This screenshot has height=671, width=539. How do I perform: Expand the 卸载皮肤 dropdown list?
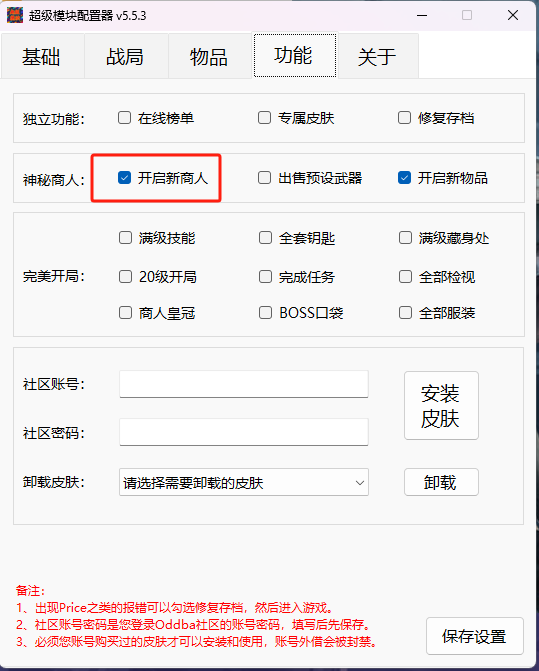coord(244,482)
